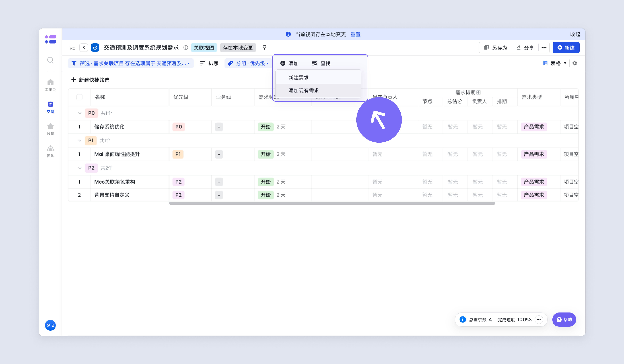Click 收起 to collapse the banner

[575, 34]
